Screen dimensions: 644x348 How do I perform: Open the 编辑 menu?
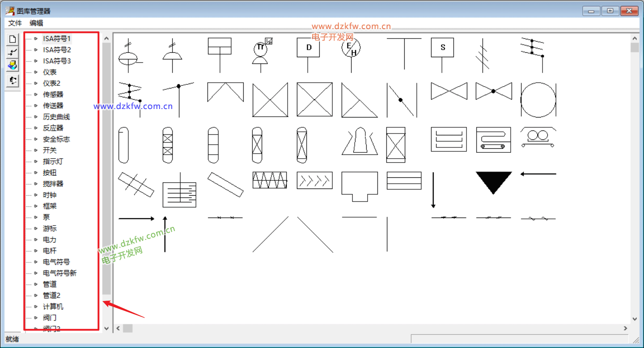(x=36, y=23)
